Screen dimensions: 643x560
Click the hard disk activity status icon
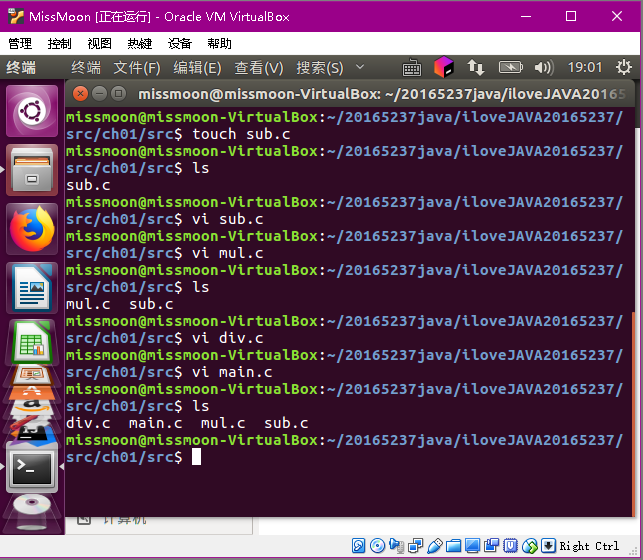point(358,546)
